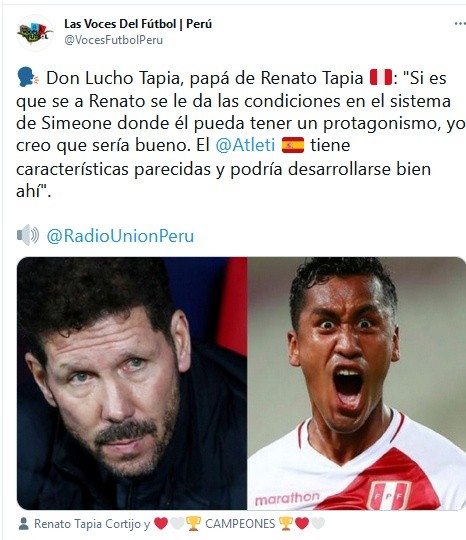The height and width of the screenshot is (540, 466).
Task: Open the @RadioUnionPeru mention link
Action: click(120, 236)
